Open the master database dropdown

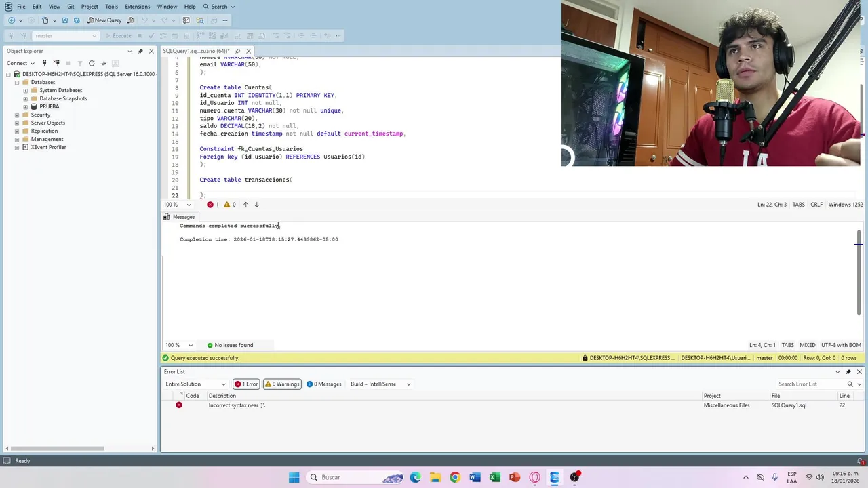65,35
